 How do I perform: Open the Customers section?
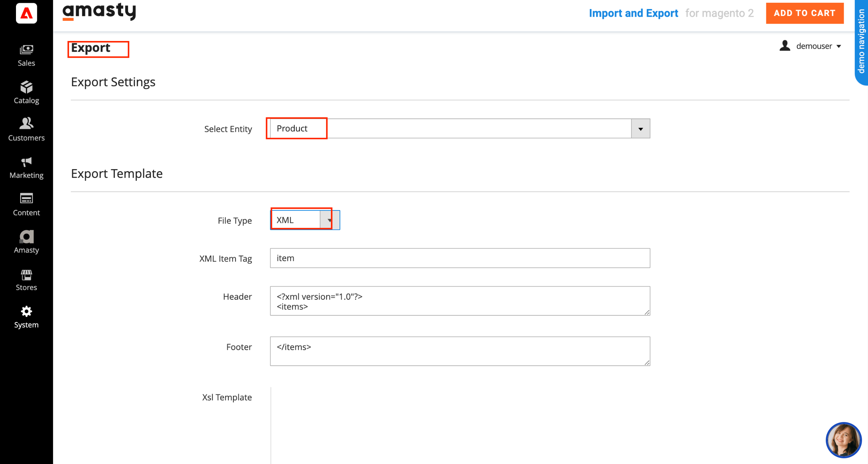(26, 129)
